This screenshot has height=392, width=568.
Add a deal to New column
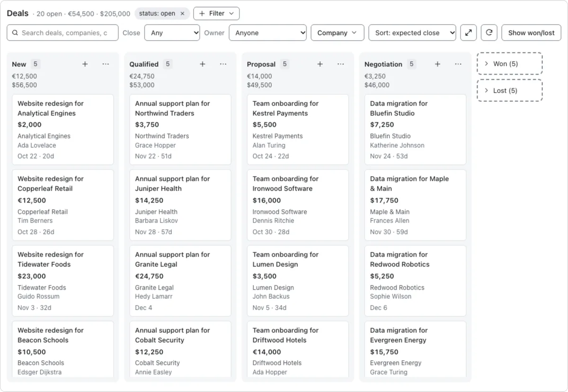[85, 64]
